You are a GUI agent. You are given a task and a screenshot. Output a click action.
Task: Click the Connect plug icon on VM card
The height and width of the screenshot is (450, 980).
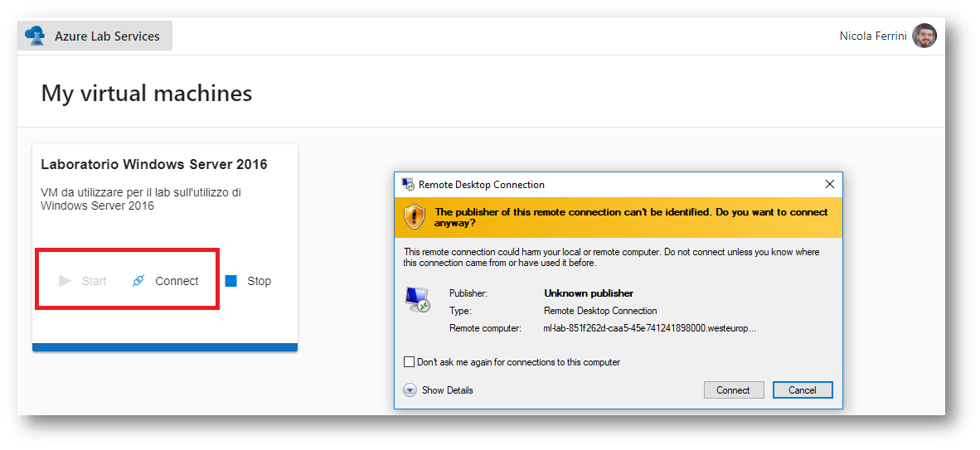click(x=138, y=281)
